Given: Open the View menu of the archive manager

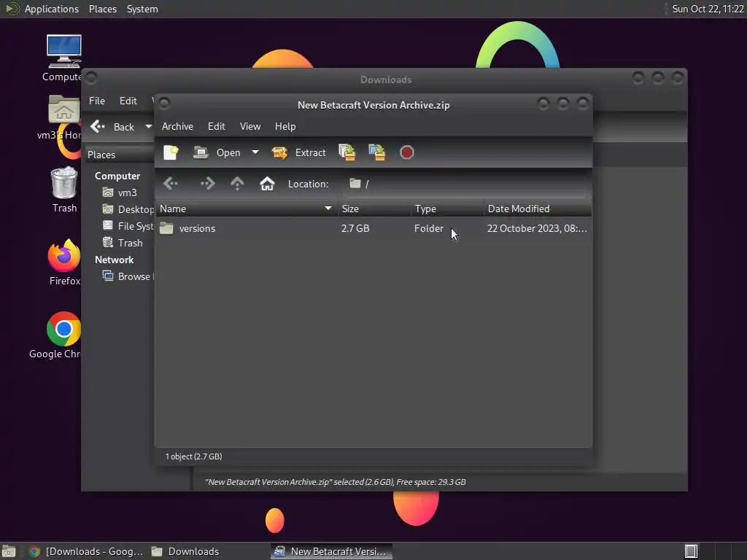Looking at the screenshot, I should [250, 126].
